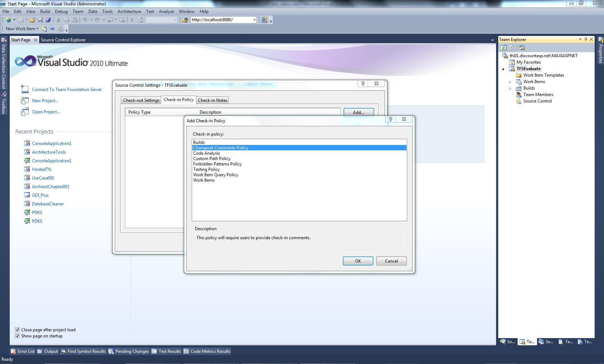Open the Architecture menu
This screenshot has height=364, width=604.
tap(129, 12)
